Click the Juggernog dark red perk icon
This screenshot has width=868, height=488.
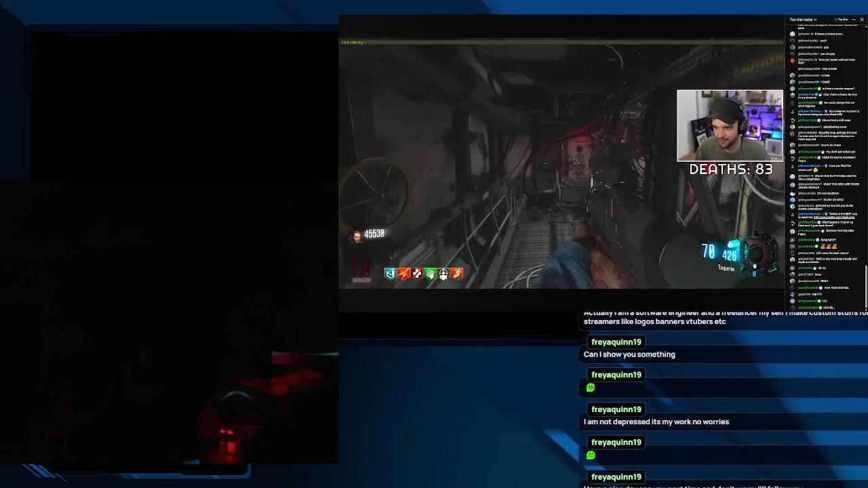pos(417,273)
